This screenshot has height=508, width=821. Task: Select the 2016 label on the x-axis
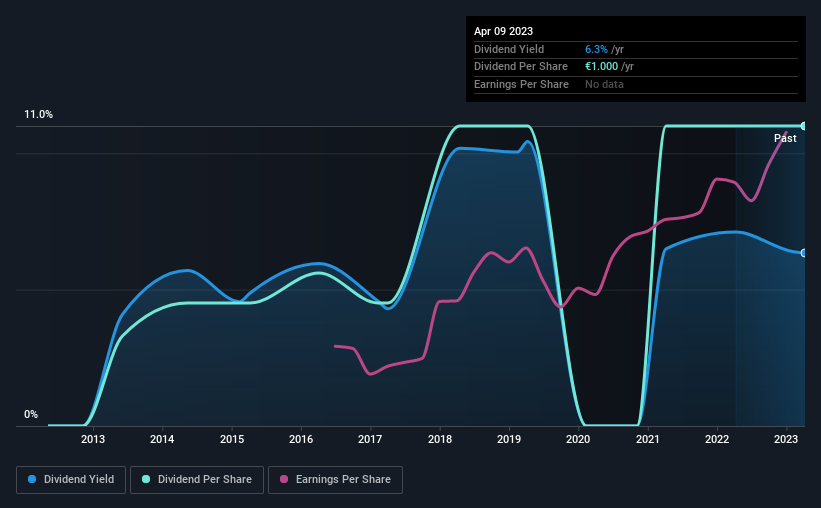click(301, 439)
